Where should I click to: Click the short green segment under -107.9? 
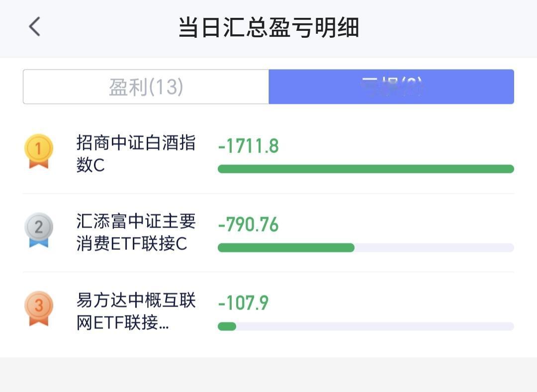point(227,326)
